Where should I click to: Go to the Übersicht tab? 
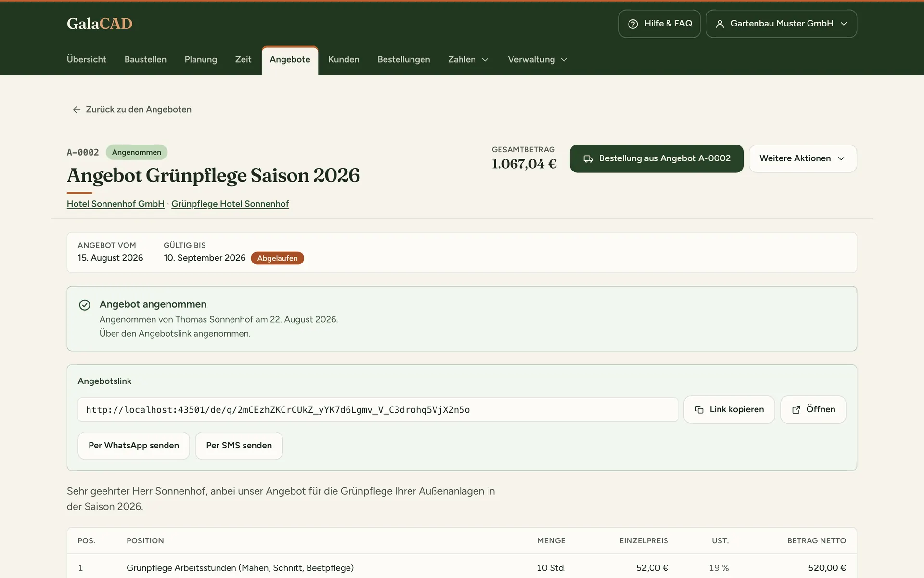coord(87,59)
